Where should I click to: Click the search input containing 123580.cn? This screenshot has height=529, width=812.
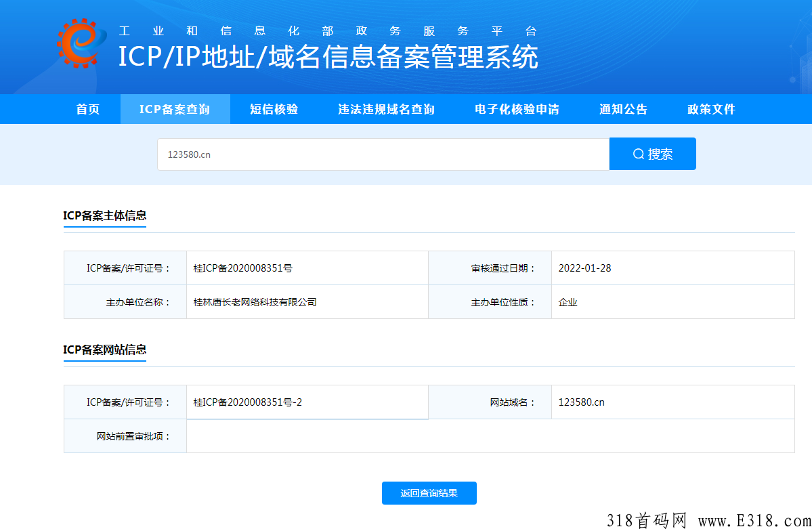click(383, 154)
